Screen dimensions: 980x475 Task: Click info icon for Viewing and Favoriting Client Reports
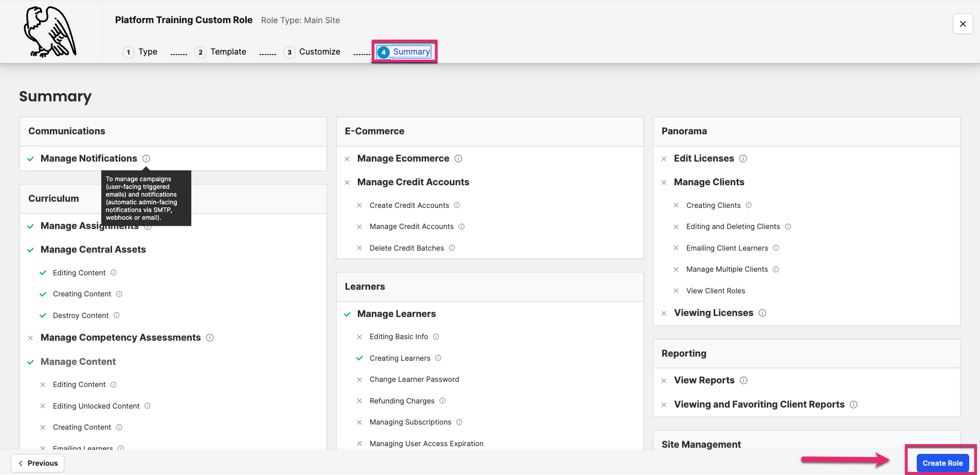point(854,404)
